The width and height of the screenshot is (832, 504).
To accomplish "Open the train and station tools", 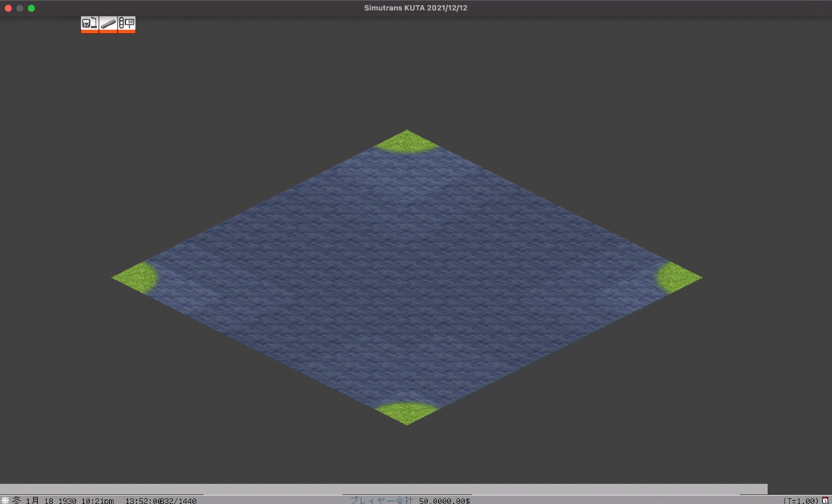I will (x=90, y=24).
